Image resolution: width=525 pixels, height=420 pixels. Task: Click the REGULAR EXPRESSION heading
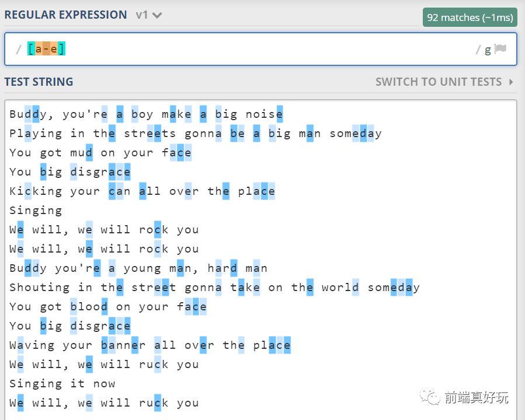point(65,15)
